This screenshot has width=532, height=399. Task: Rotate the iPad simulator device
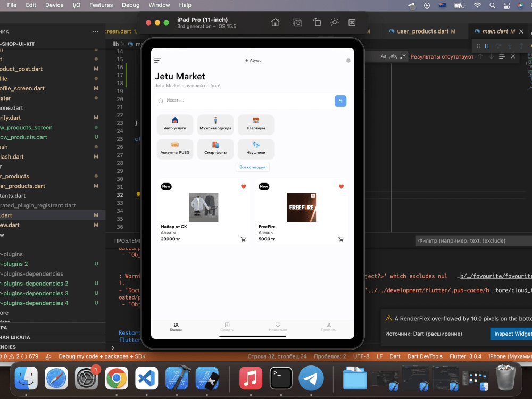pyautogui.click(x=317, y=22)
